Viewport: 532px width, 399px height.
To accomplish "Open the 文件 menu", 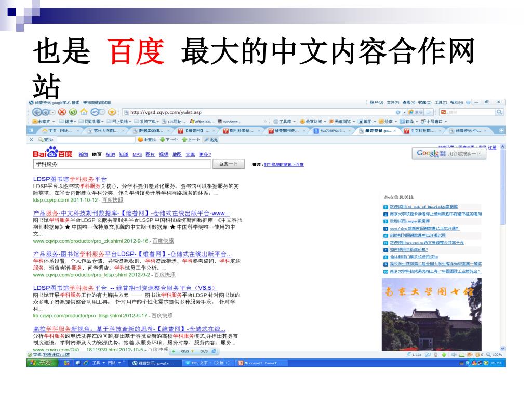I will [x=393, y=102].
